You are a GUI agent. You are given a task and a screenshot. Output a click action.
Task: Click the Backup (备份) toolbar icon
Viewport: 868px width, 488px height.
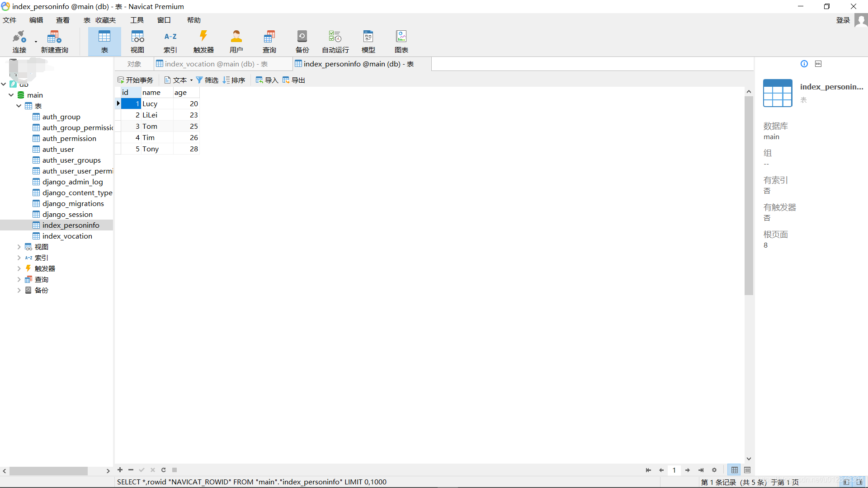[302, 42]
